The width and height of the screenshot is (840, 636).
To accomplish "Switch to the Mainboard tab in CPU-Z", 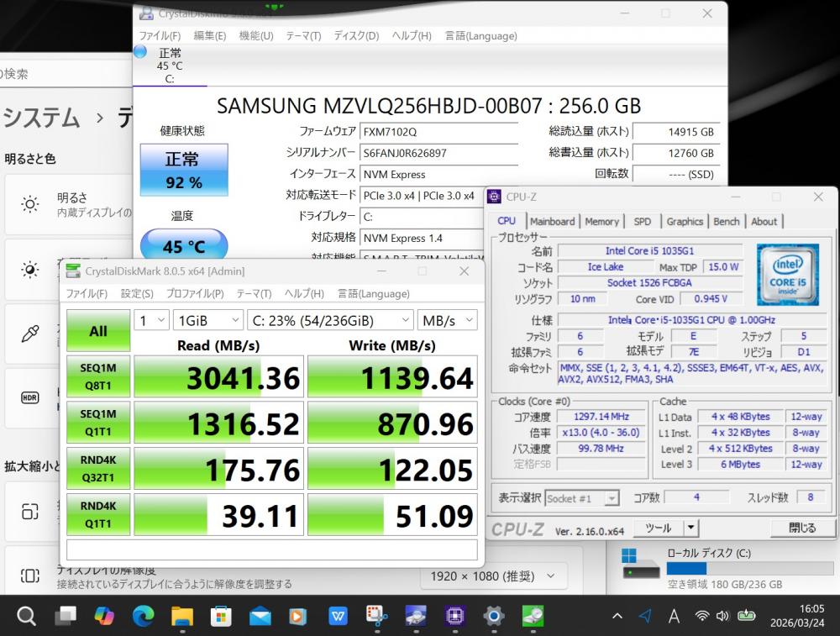I will [x=553, y=221].
